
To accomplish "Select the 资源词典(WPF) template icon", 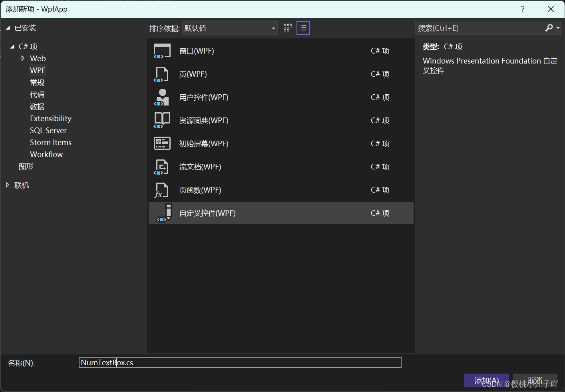I will click(161, 120).
